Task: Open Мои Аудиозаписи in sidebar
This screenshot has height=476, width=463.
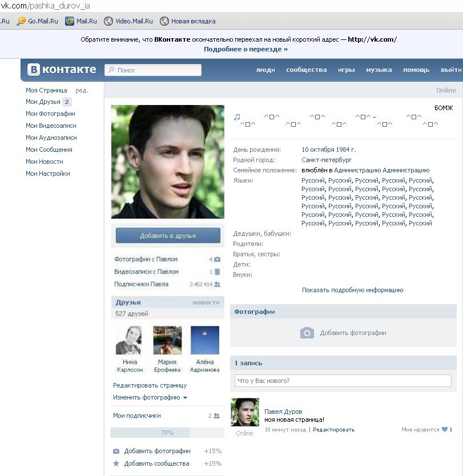Action: 51,138
